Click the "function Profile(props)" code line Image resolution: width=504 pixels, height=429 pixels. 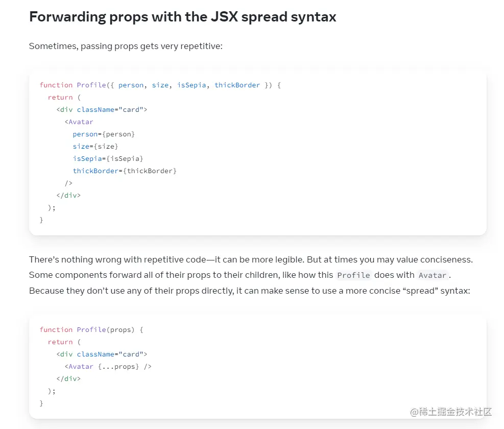point(91,330)
